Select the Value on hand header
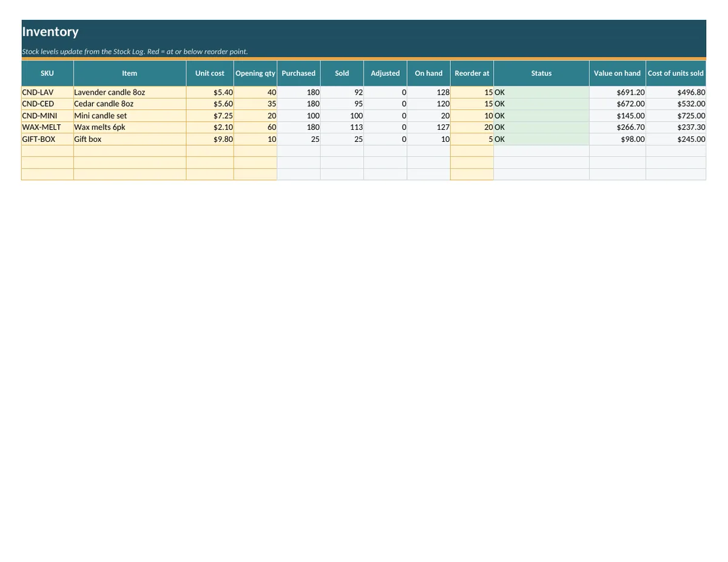Screen dimensions: 728x562 618,73
